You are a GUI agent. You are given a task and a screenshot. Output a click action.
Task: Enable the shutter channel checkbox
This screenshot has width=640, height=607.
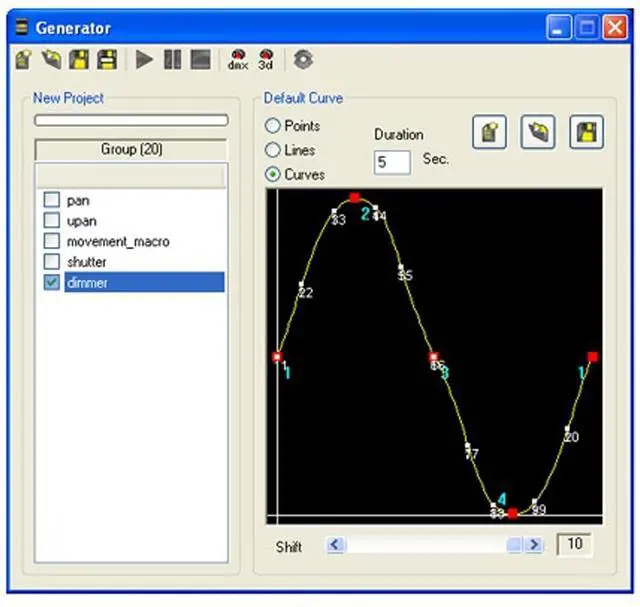[52, 262]
